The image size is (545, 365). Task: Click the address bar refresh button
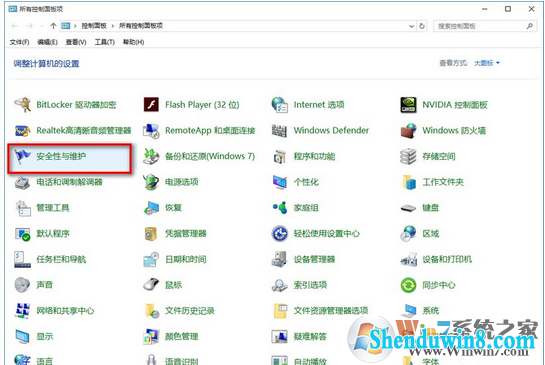422,26
